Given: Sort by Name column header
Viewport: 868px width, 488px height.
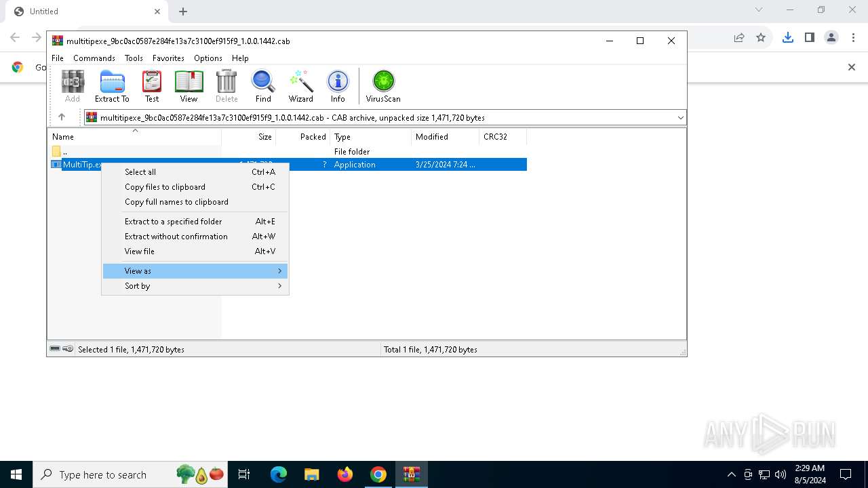Looking at the screenshot, I should pos(134,137).
